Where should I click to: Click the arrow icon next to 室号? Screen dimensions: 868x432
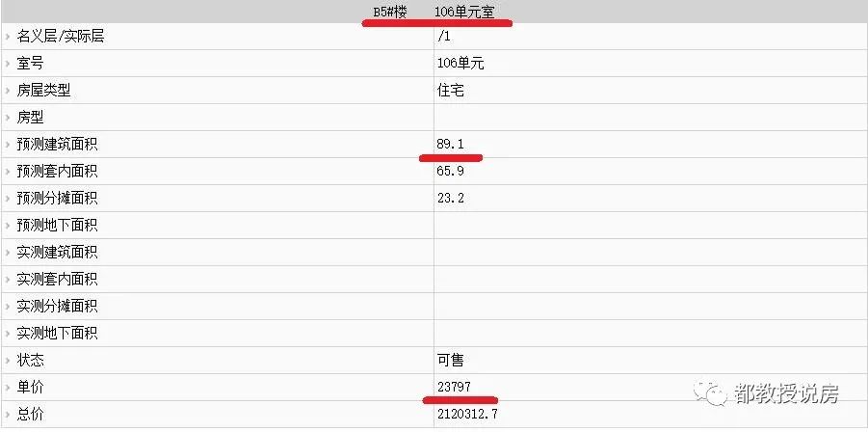click(8, 65)
